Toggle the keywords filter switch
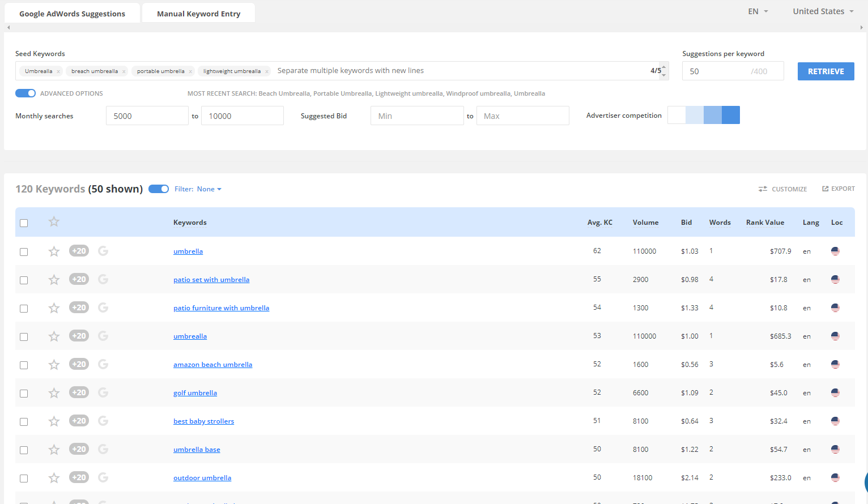The width and height of the screenshot is (868, 504). (x=159, y=189)
